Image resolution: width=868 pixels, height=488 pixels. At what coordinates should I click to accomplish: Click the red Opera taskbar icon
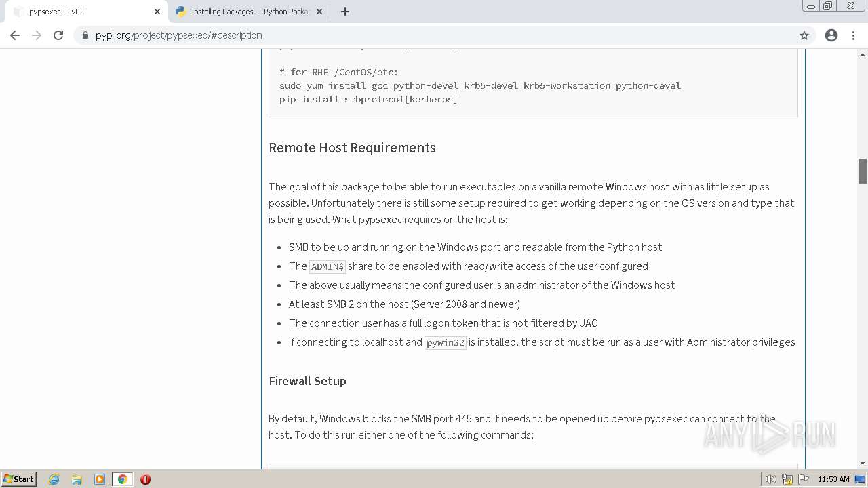(145, 479)
